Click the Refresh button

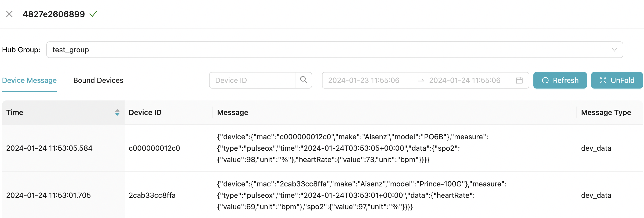[x=560, y=80]
